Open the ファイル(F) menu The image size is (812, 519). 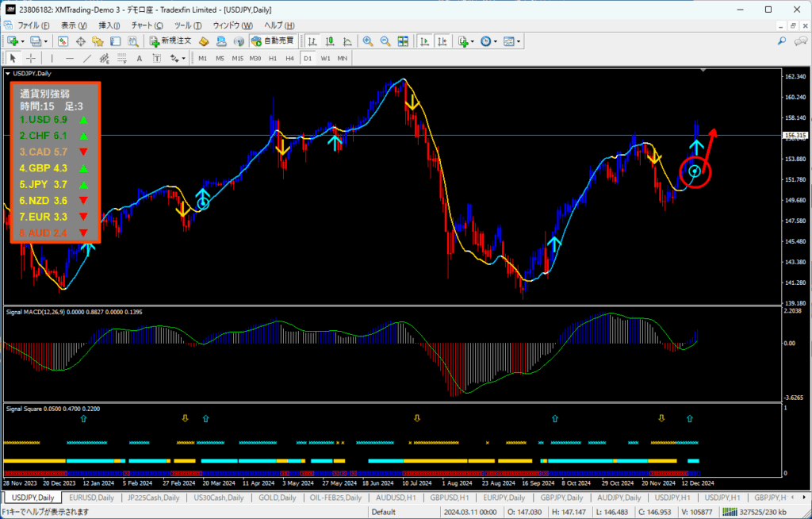33,25
